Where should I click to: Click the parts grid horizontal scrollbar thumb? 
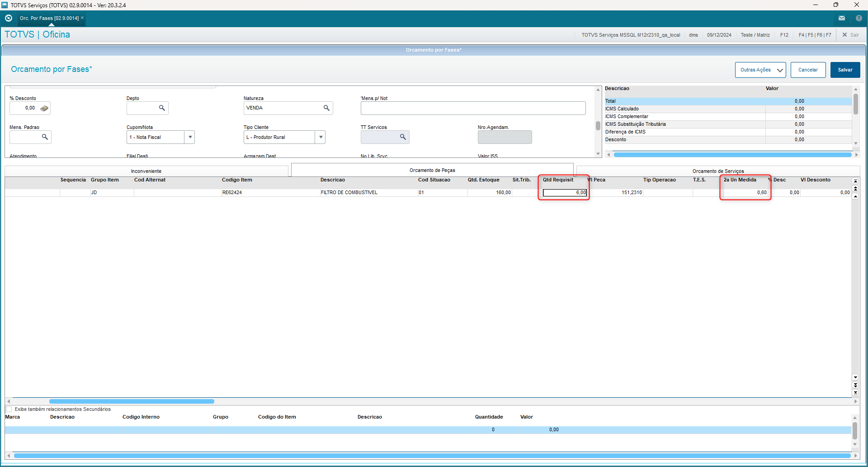(132, 401)
